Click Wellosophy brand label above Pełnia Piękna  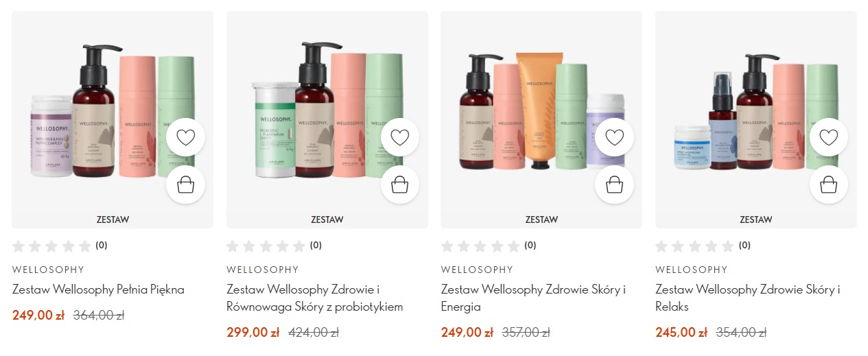[48, 270]
